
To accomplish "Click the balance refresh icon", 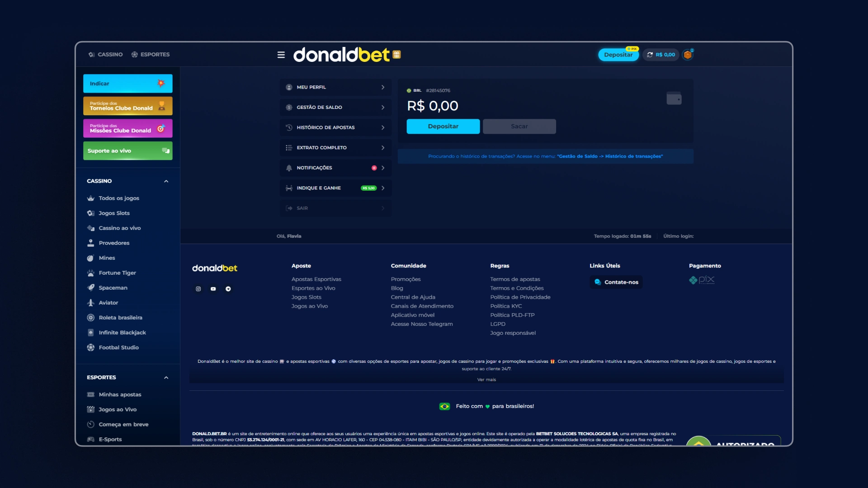I will 650,55.
